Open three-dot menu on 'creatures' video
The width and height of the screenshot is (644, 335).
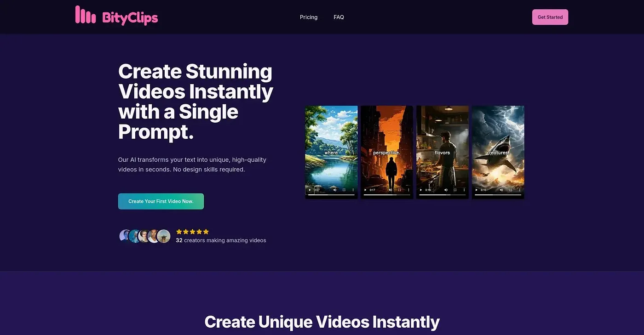click(x=520, y=190)
